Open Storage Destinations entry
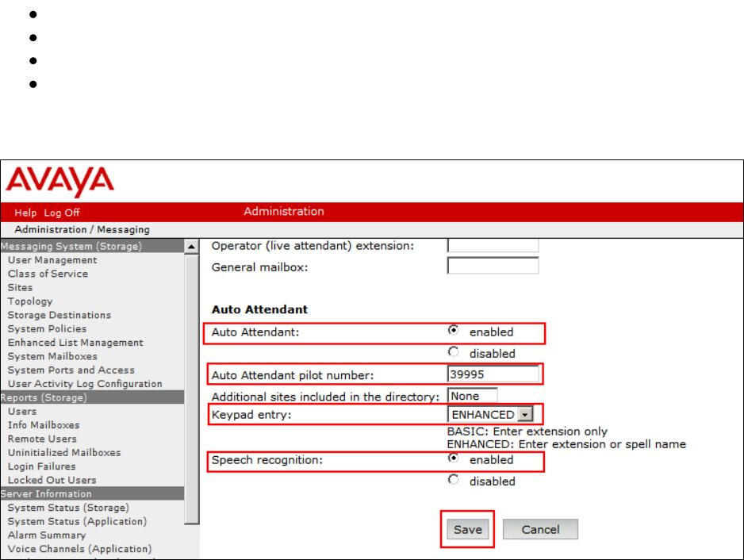 coord(59,315)
